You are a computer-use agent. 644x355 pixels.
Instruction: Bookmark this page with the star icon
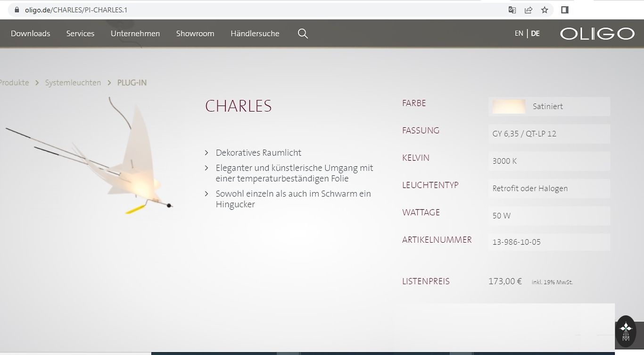tap(545, 10)
